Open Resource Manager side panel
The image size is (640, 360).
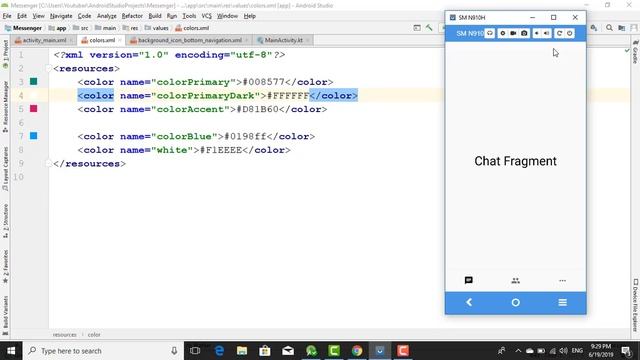[x=5, y=106]
